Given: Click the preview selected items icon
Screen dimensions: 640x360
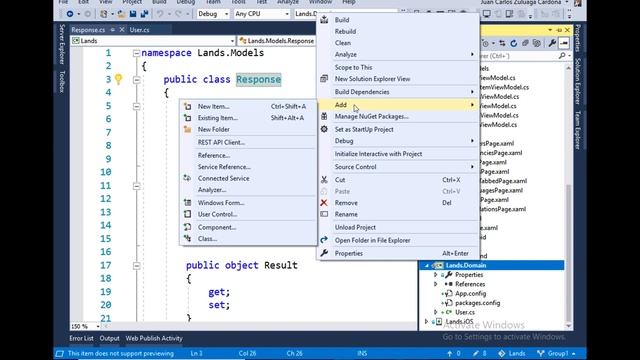Looking at the screenshot, I should click(x=564, y=43).
